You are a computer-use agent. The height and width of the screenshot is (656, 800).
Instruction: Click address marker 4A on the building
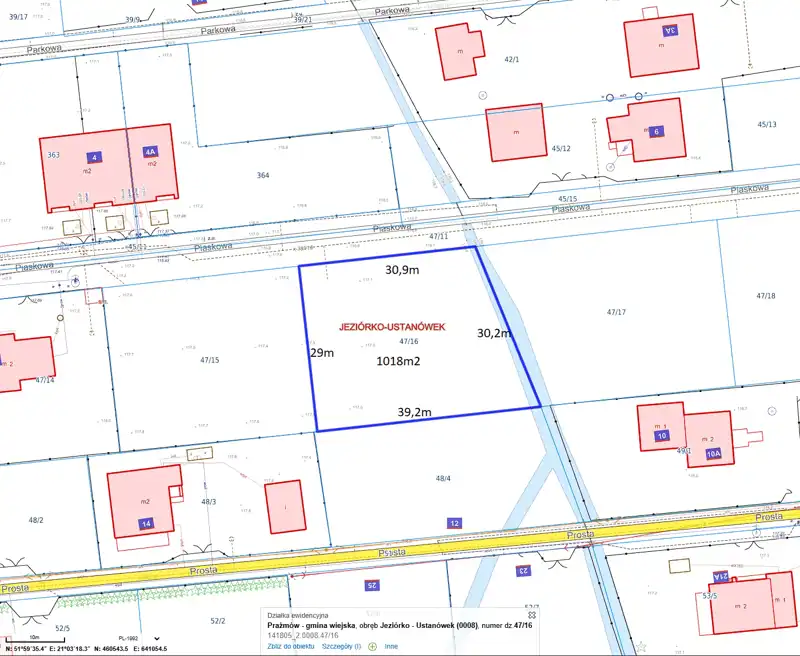pyautogui.click(x=151, y=152)
